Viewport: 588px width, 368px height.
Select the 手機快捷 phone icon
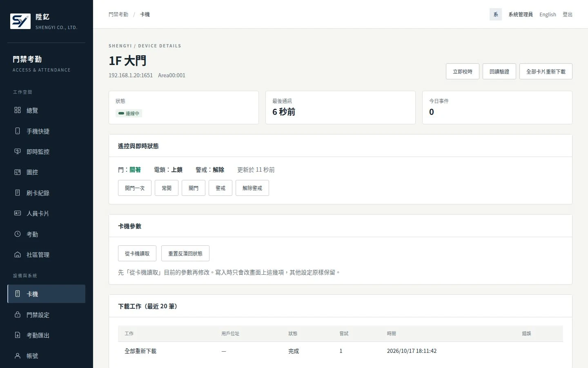click(18, 131)
